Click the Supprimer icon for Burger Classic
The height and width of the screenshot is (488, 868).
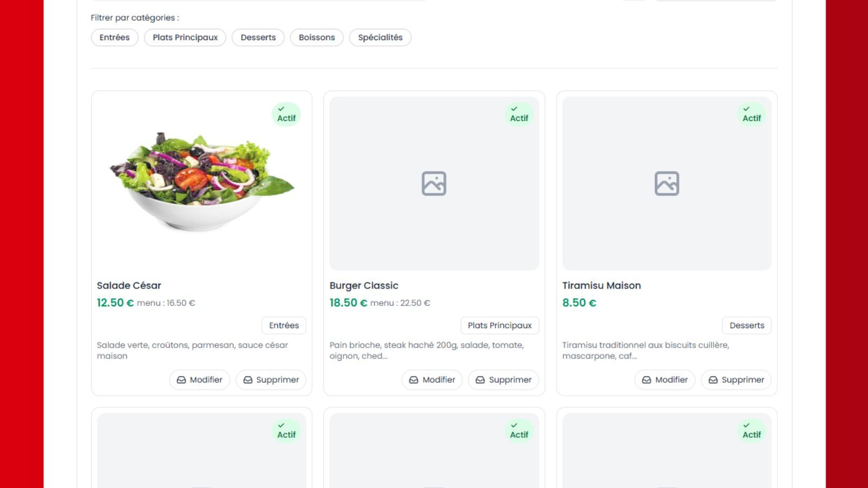point(480,380)
